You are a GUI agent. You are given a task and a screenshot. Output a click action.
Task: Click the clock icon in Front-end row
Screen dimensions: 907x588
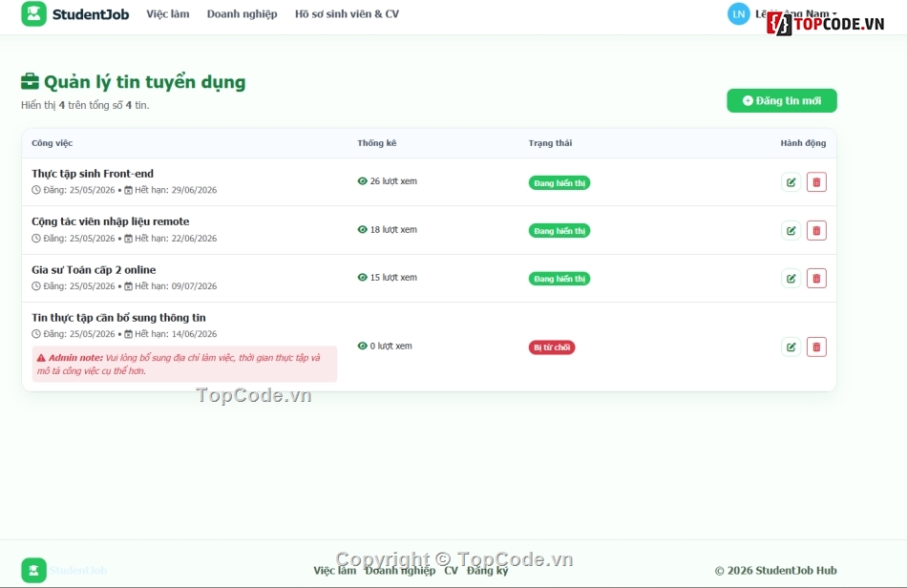(x=36, y=190)
